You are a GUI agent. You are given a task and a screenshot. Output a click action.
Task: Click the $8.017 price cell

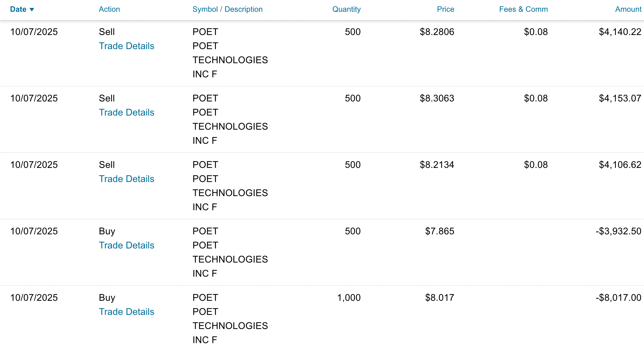click(x=440, y=298)
